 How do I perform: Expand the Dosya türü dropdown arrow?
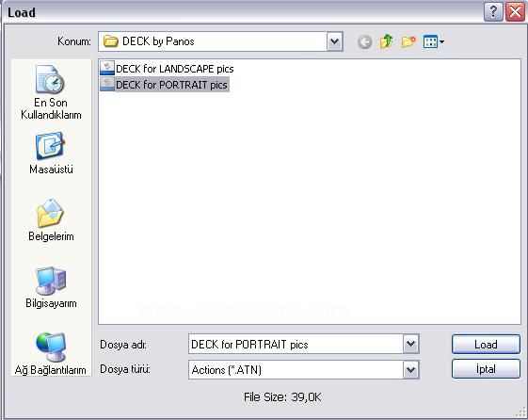(x=410, y=370)
